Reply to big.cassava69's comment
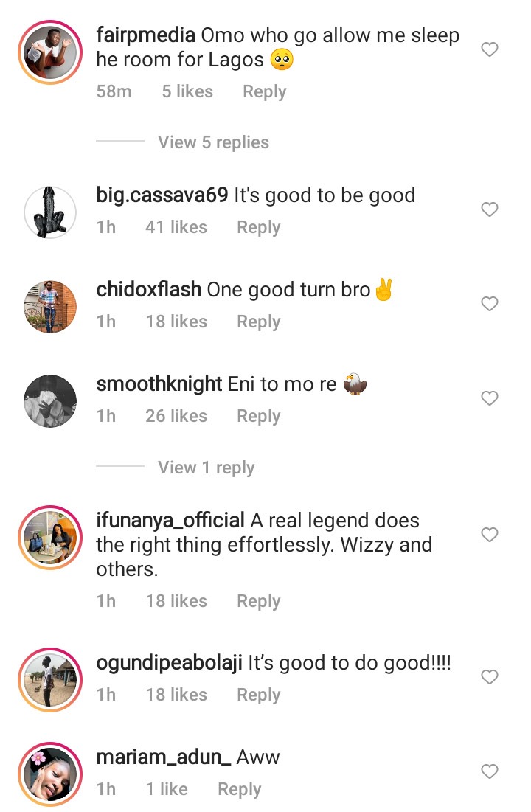This screenshot has width=531, height=812. point(258,227)
